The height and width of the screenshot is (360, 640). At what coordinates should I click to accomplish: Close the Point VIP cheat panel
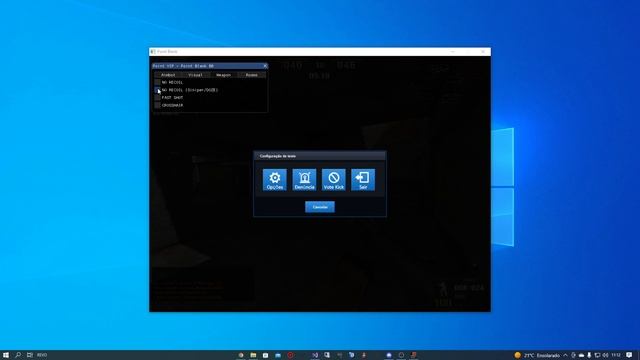pyautogui.click(x=265, y=66)
